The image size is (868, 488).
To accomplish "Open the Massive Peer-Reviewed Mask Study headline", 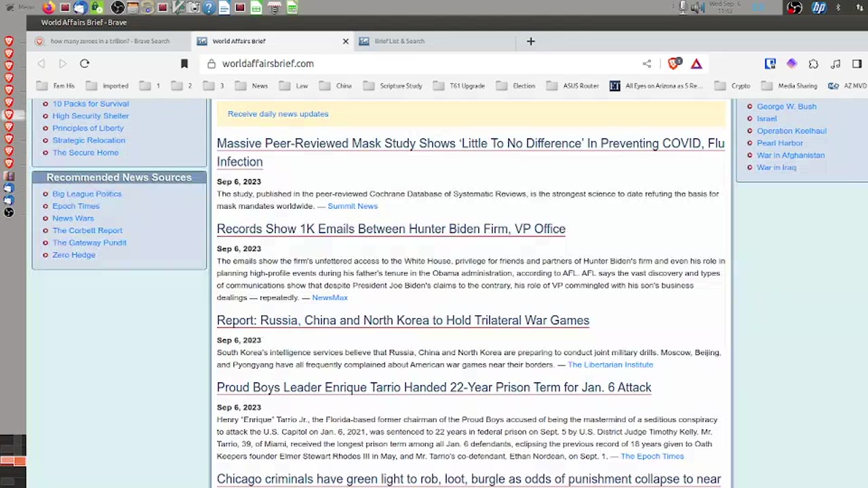I will coord(471,152).
